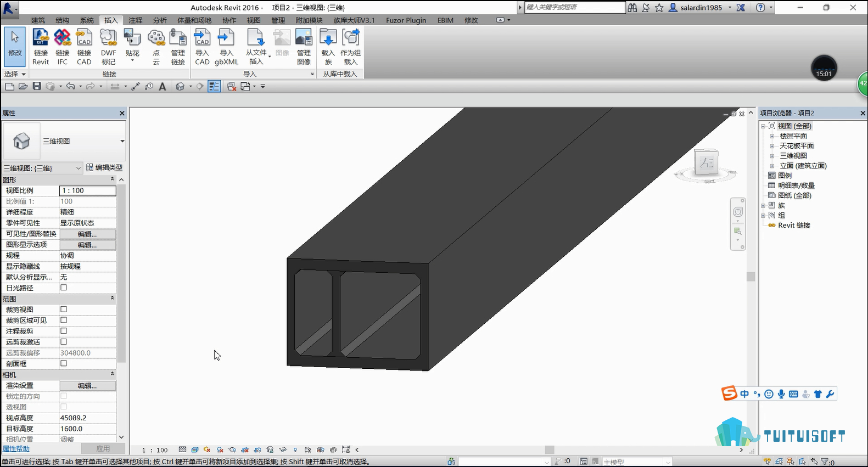868x467 pixels.
Task: Enable the Crop View (裁剪视图) checkbox
Action: pos(64,310)
